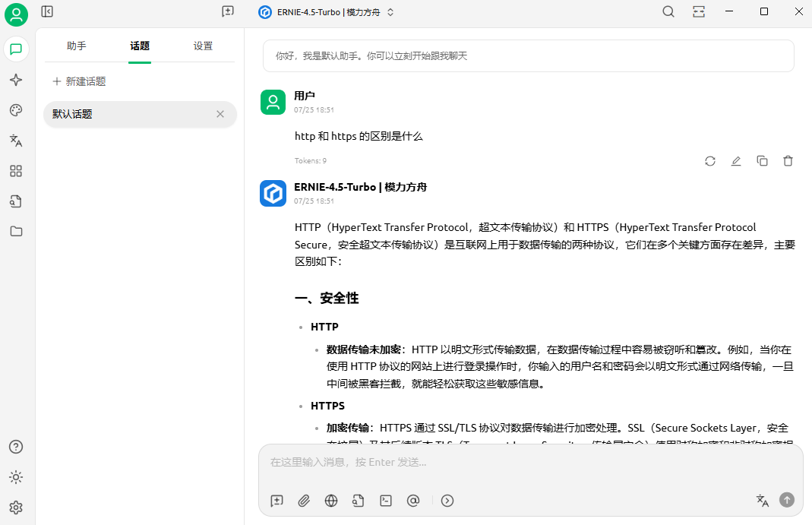Screen dimensions: 812x525
Task: Open the Mini Apps grid icon
Action: pos(16,171)
